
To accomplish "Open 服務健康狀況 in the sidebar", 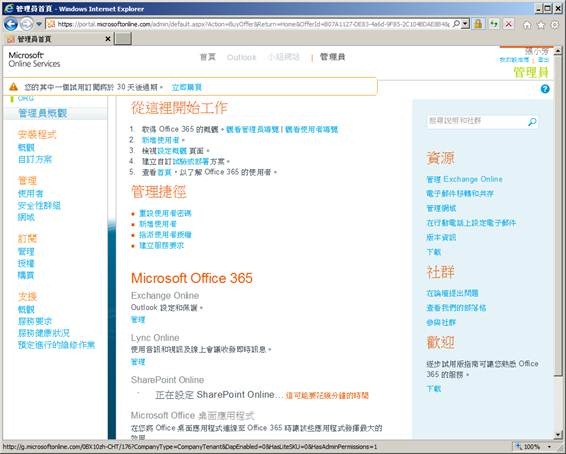I will (44, 333).
